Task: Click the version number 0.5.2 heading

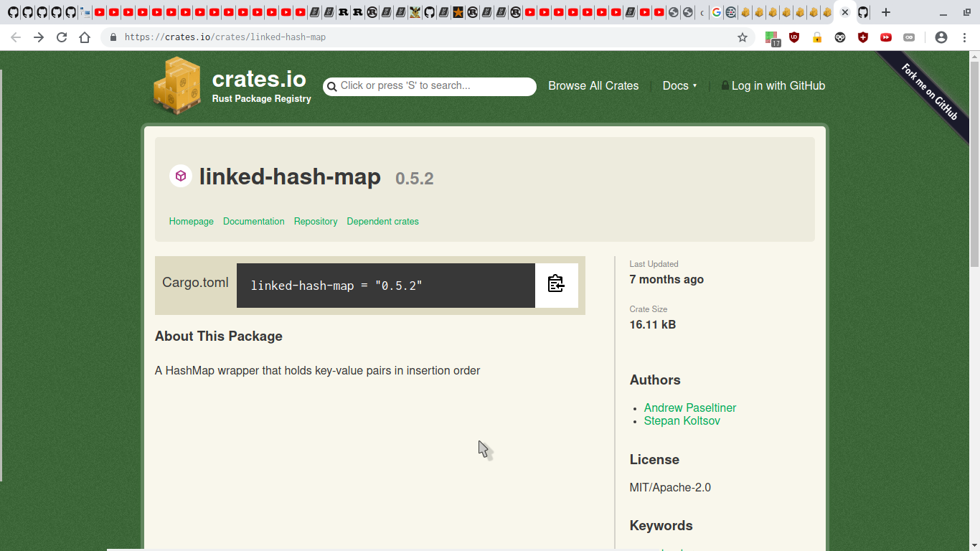Action: [415, 179]
